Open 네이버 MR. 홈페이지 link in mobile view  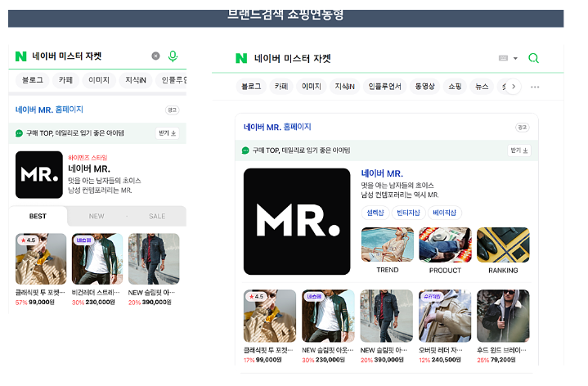click(x=49, y=110)
